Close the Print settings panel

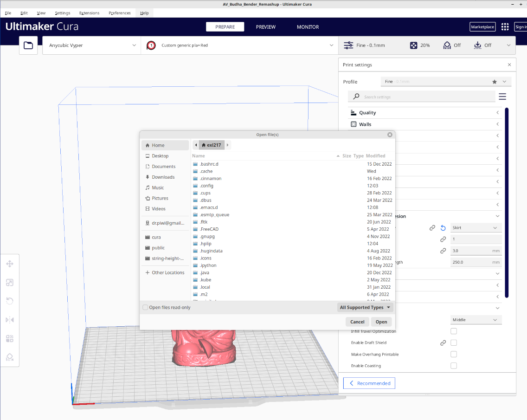point(509,65)
